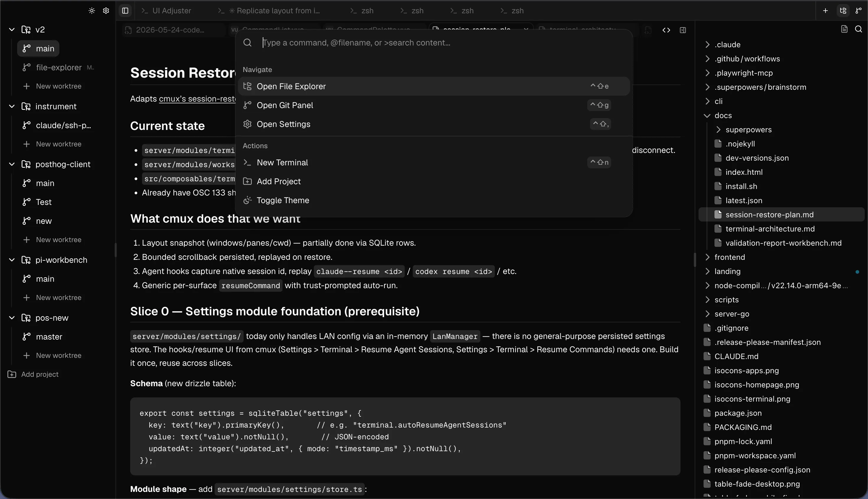Select the file-explorer worktree branch
The width and height of the screenshot is (868, 499).
pos(58,68)
